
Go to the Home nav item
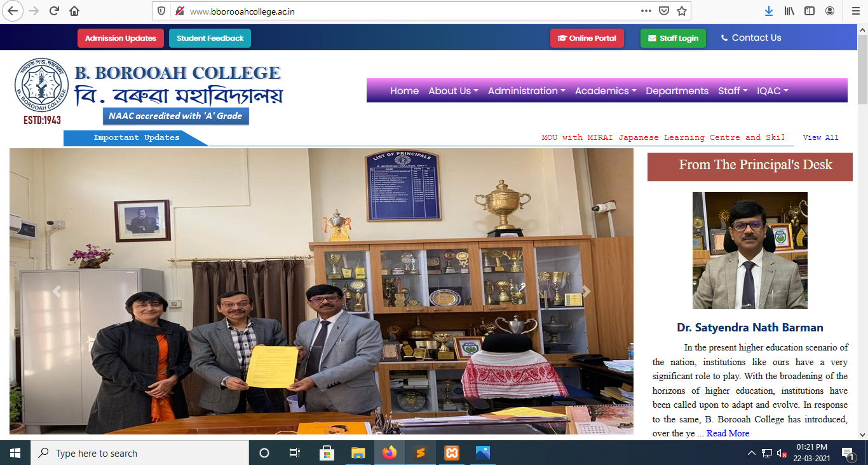coord(405,91)
